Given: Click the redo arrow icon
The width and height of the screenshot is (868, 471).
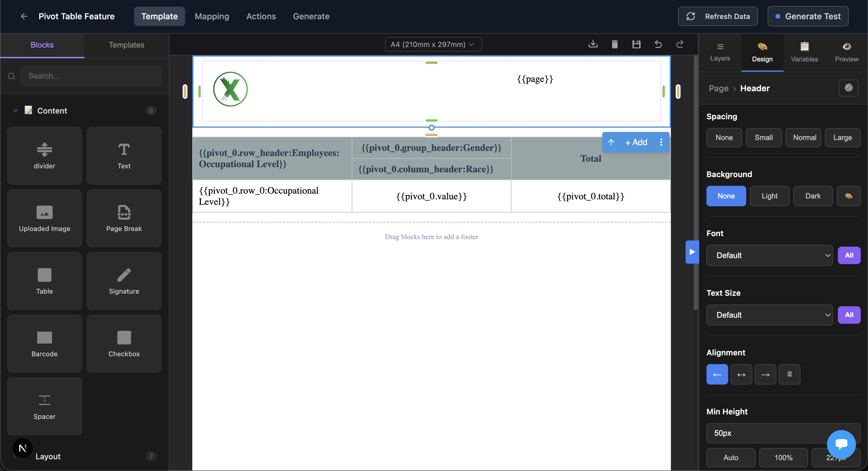Looking at the screenshot, I should (680, 44).
